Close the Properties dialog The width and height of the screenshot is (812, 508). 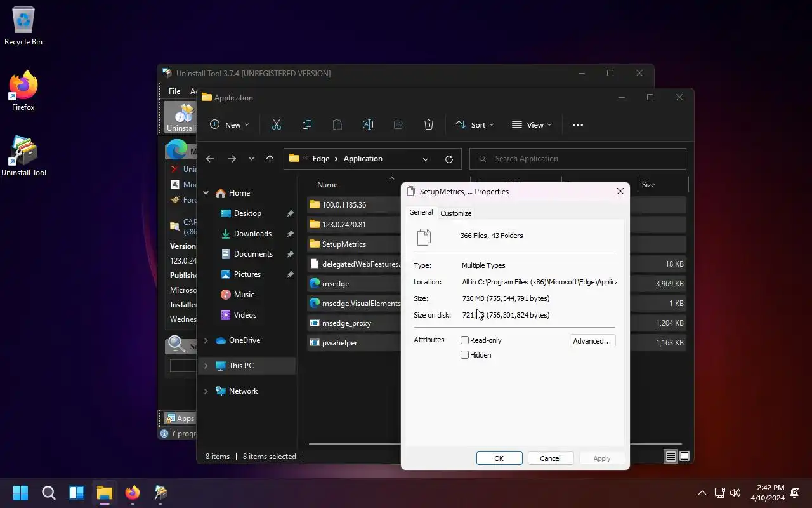click(620, 191)
